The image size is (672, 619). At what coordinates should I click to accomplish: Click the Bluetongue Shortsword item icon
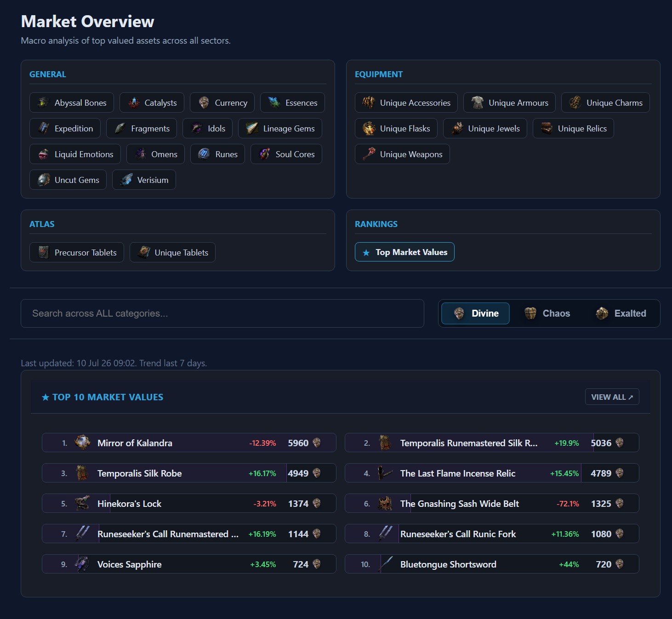[385, 564]
